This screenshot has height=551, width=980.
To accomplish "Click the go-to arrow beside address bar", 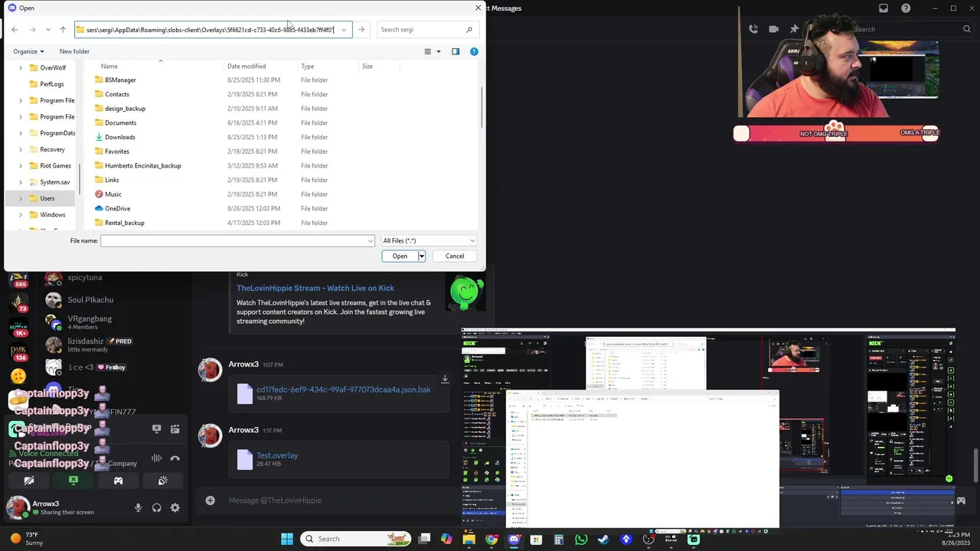I will coord(361,30).
